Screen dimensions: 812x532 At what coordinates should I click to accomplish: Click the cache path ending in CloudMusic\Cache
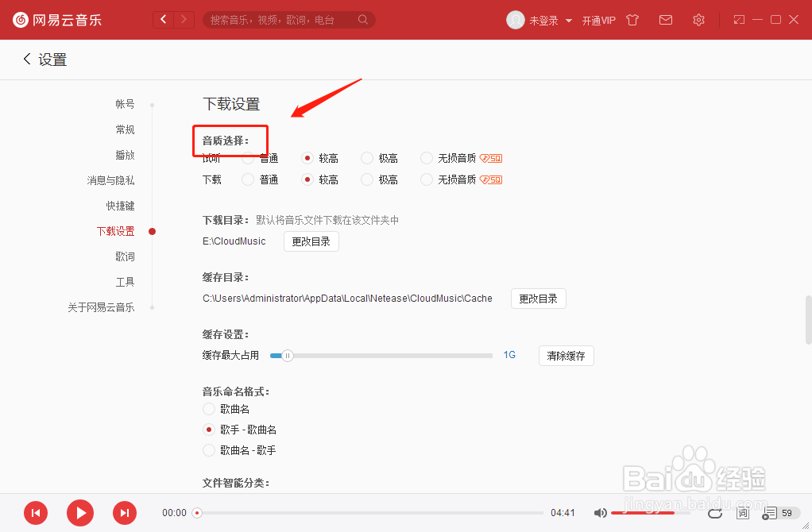coord(347,298)
